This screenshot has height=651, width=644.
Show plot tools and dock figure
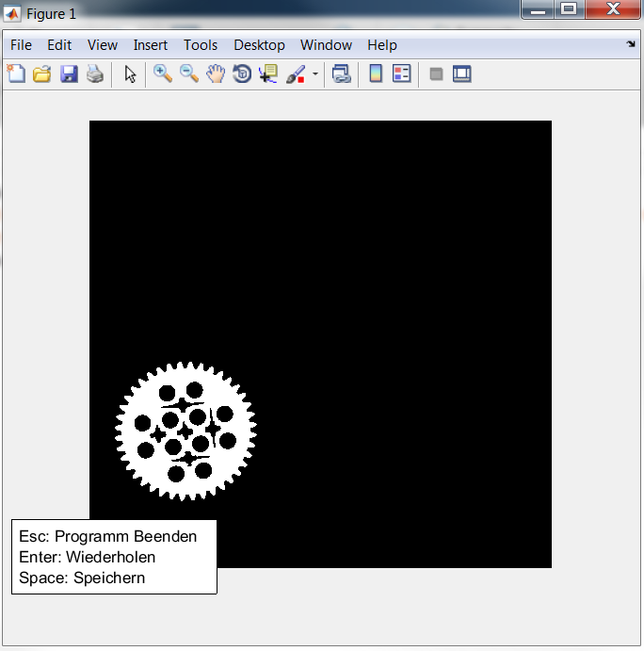click(462, 73)
